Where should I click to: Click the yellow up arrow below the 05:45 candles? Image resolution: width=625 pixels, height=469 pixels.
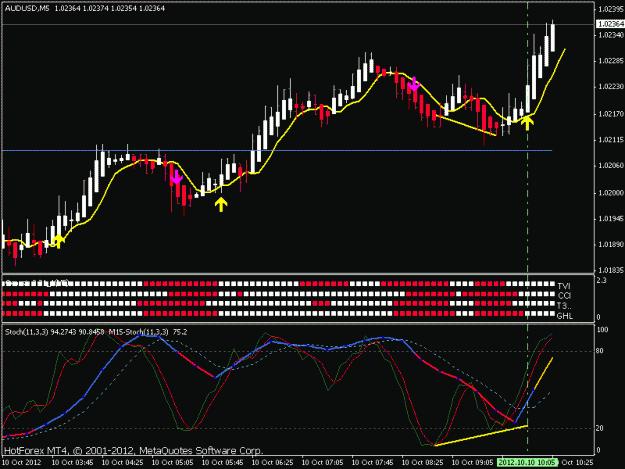(x=221, y=205)
